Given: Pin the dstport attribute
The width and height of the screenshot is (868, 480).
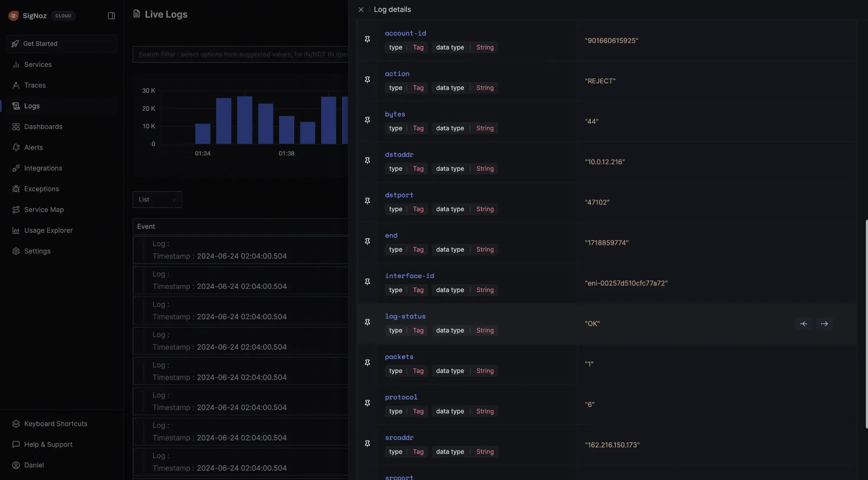Looking at the screenshot, I should tap(367, 201).
